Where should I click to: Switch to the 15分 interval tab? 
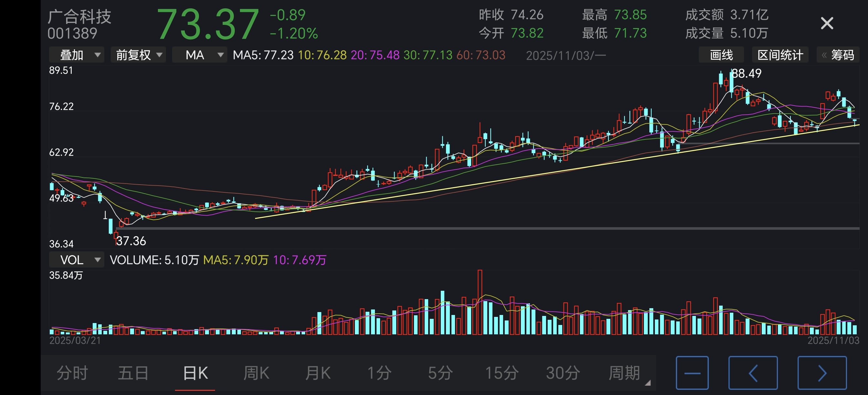502,373
